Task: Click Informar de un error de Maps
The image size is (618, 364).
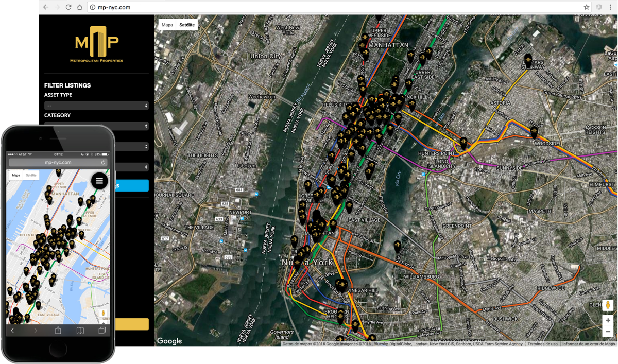Action: point(589,344)
